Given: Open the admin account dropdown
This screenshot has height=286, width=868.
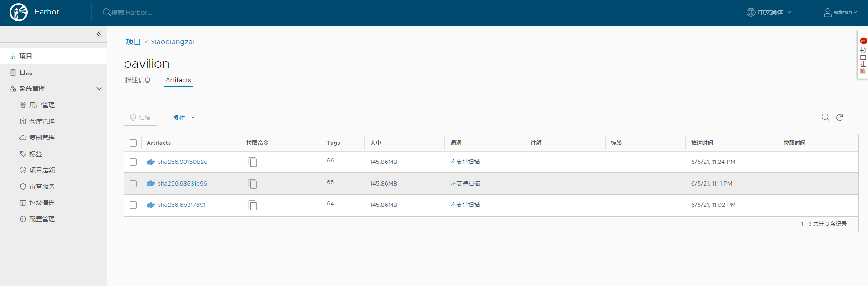Looking at the screenshot, I should tap(840, 13).
